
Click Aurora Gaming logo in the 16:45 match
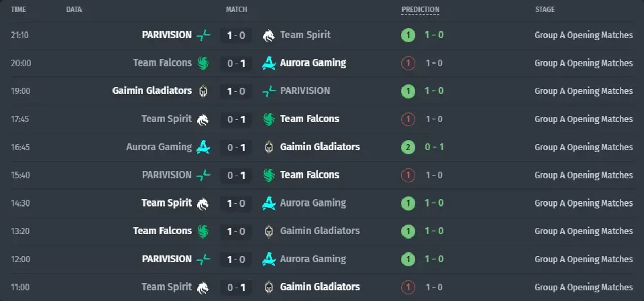coord(203,147)
